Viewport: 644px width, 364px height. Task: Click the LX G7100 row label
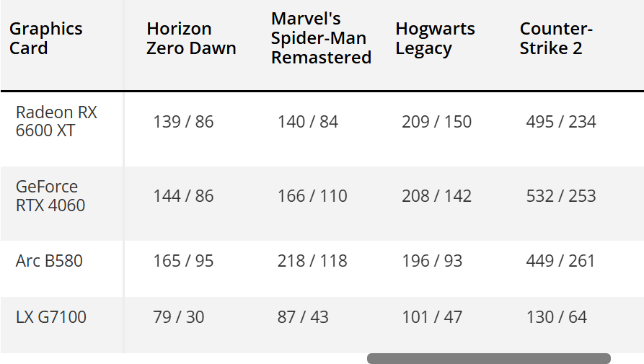click(x=51, y=317)
